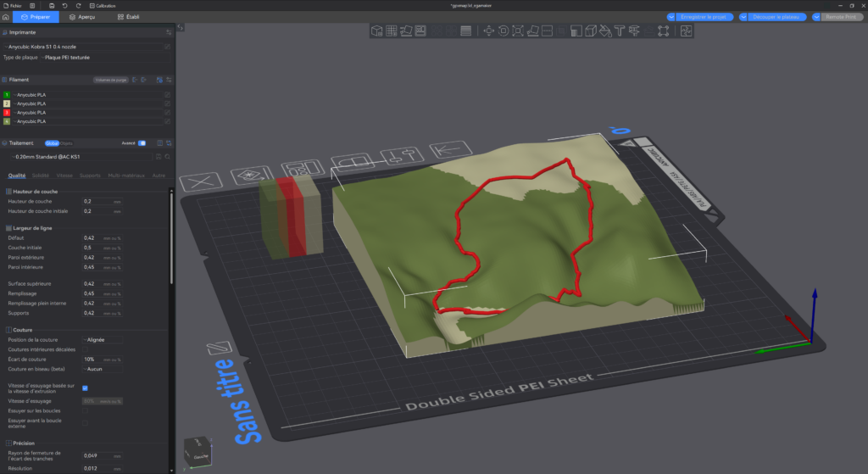The image size is (868, 474).
Task: Toggle the Avancé switch
Action: pos(142,143)
